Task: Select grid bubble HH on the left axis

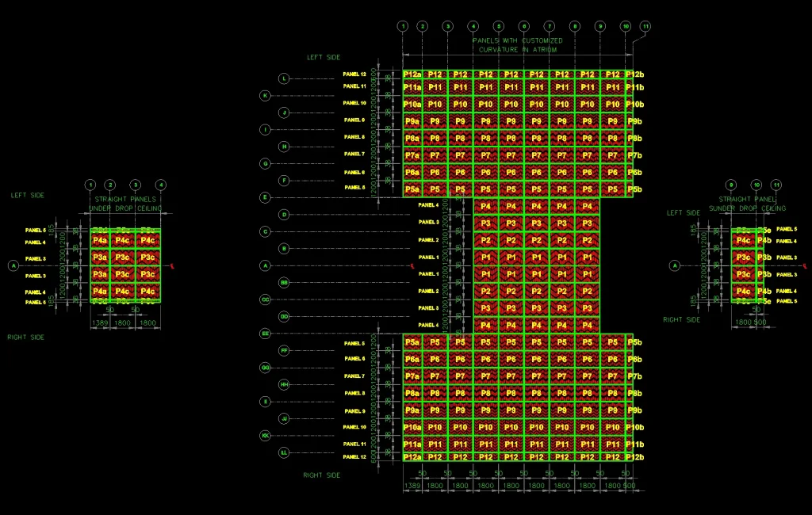Action: pos(284,384)
